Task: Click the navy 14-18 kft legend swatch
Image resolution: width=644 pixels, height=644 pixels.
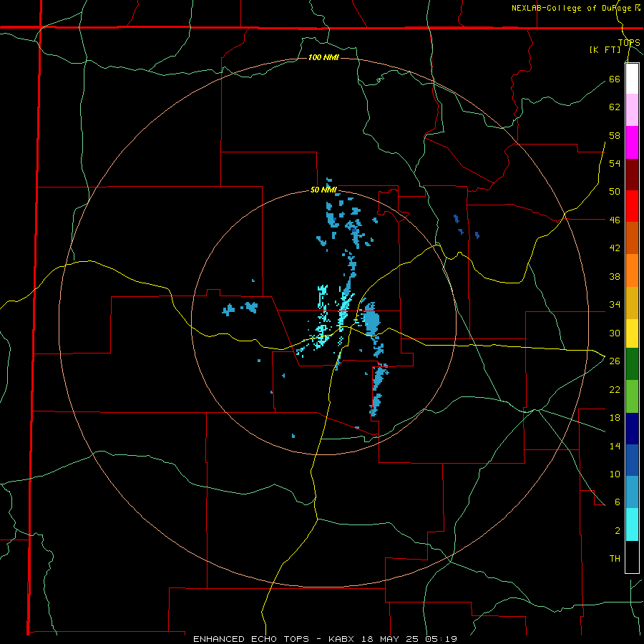Action: [632, 429]
